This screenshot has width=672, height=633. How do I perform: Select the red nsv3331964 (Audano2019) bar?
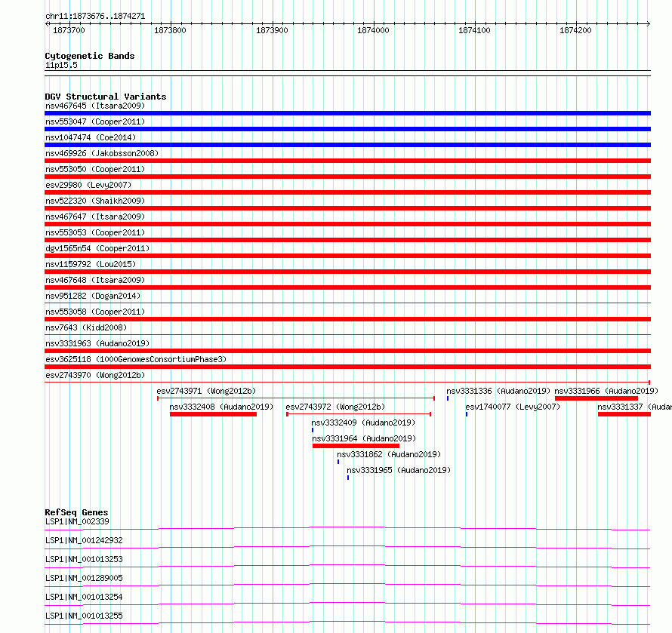[356, 446]
